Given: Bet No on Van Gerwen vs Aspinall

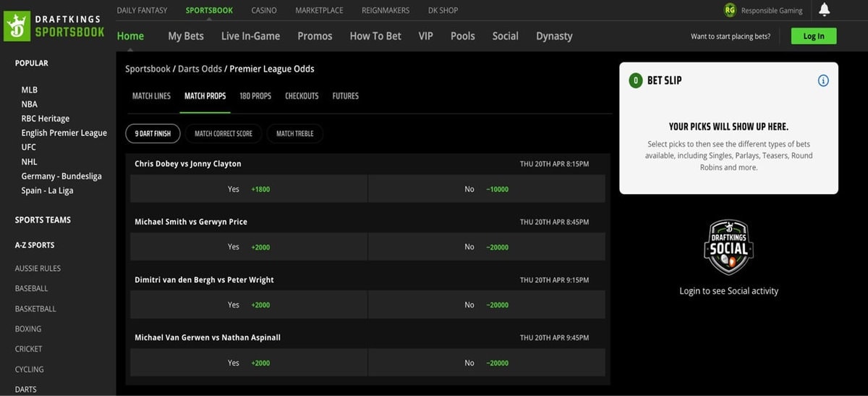Looking at the screenshot, I should (x=487, y=363).
